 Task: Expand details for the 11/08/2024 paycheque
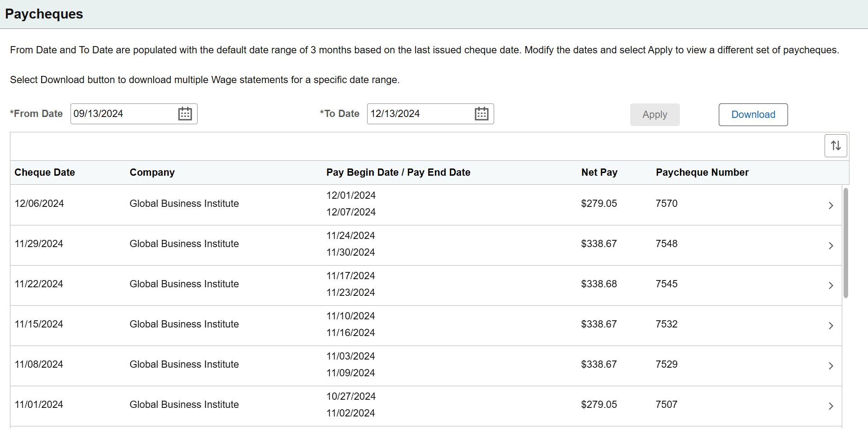(831, 366)
